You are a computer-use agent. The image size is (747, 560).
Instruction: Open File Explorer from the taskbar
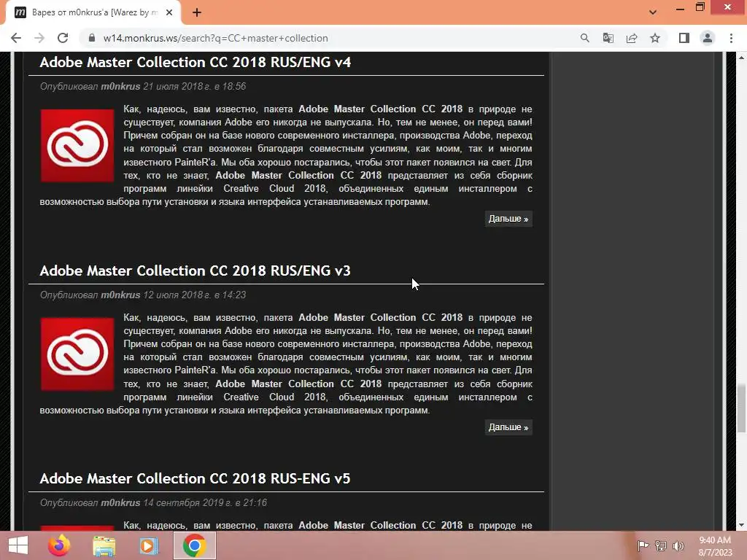pyautogui.click(x=104, y=545)
